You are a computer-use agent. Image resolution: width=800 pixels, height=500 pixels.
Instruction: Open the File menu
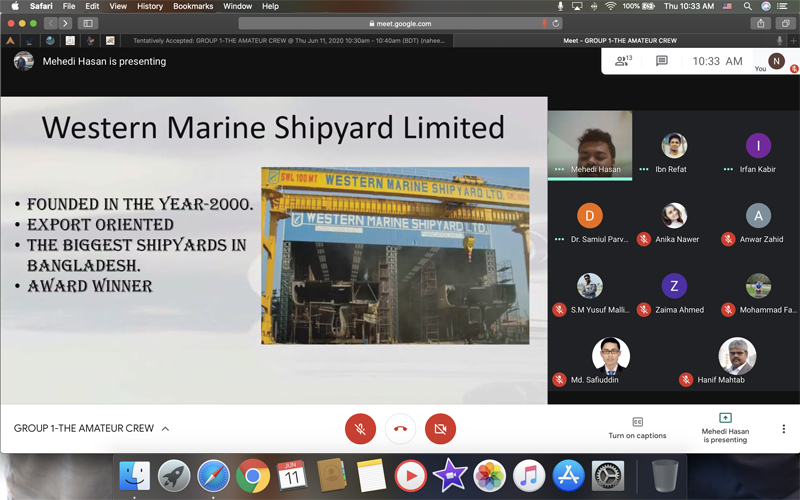[x=69, y=6]
